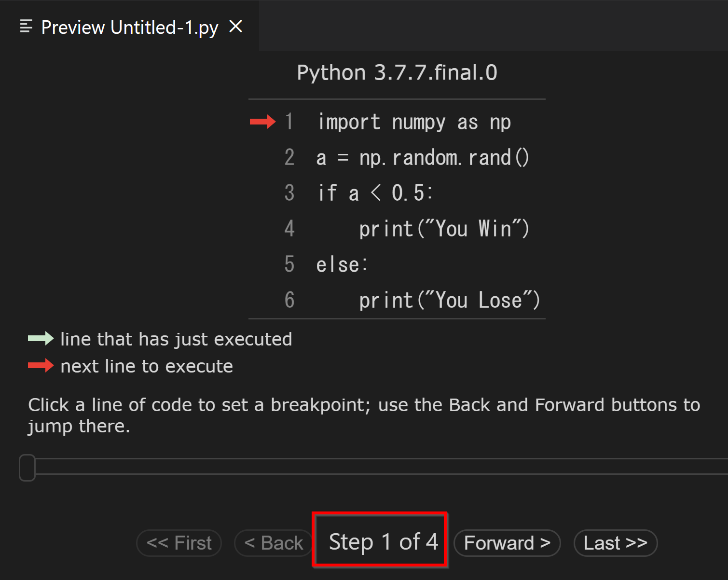Set breakpoint on the 'else:' line
This screenshot has height=580, width=728.
click(x=342, y=264)
